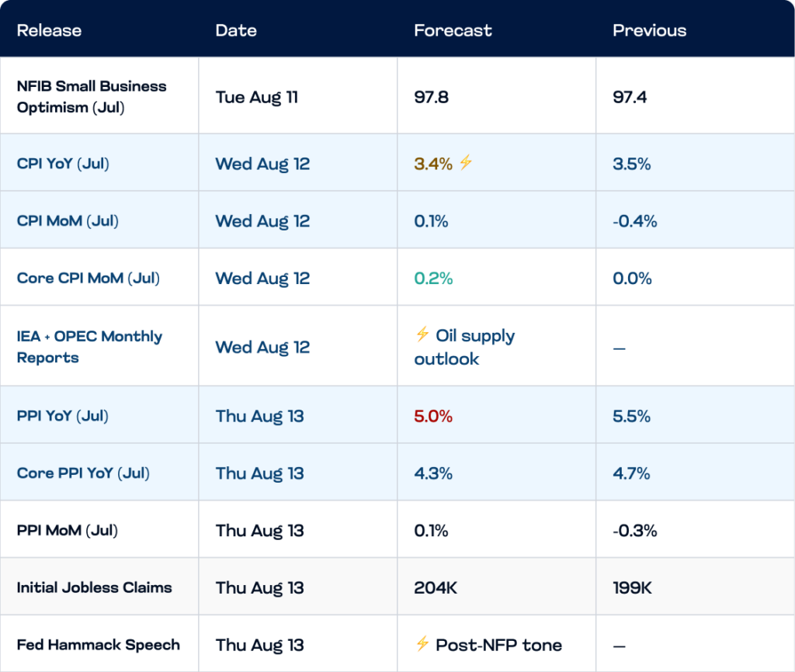Select the Date column header
The width and height of the screenshot is (795, 672).
236,30
